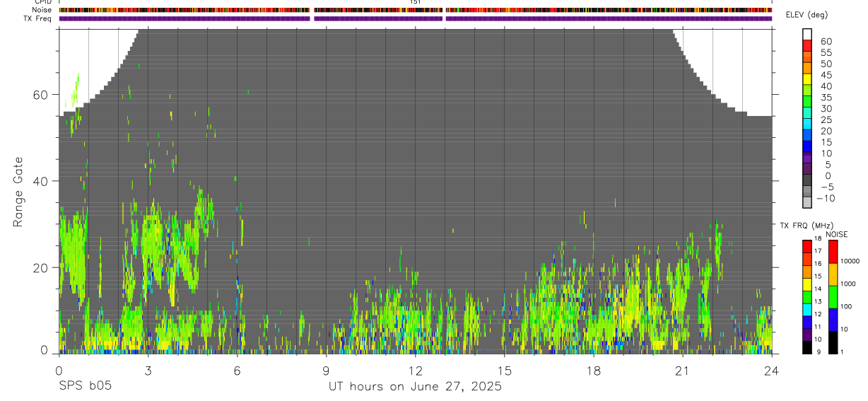Pick the white top segment of ELEV colorbar

[x=807, y=34]
